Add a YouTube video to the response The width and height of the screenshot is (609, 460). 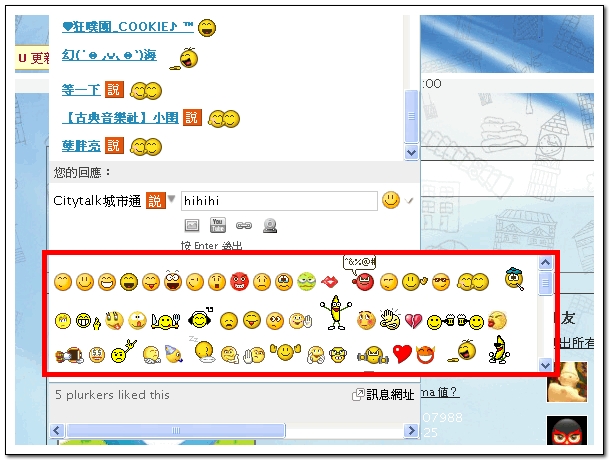(218, 225)
